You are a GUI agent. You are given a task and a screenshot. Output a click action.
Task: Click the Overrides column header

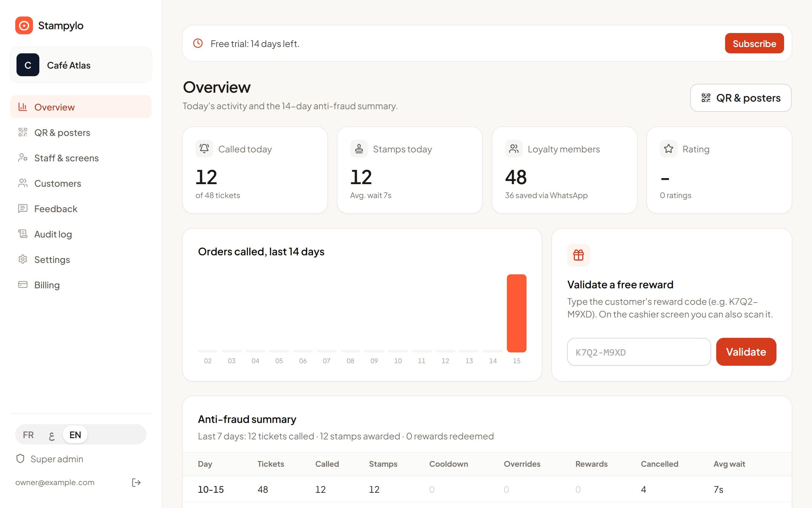coord(522,464)
